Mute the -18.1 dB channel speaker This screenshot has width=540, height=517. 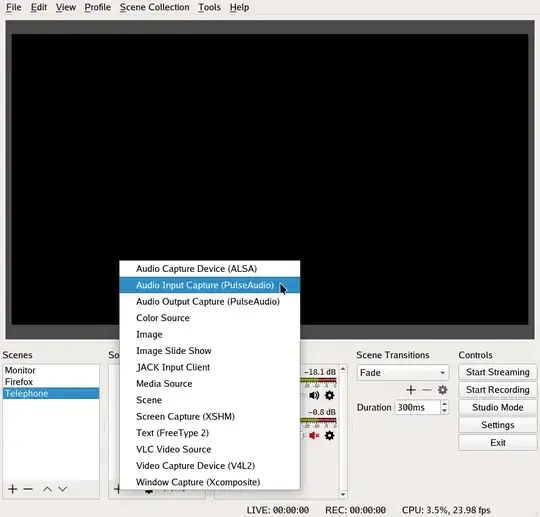coord(314,395)
